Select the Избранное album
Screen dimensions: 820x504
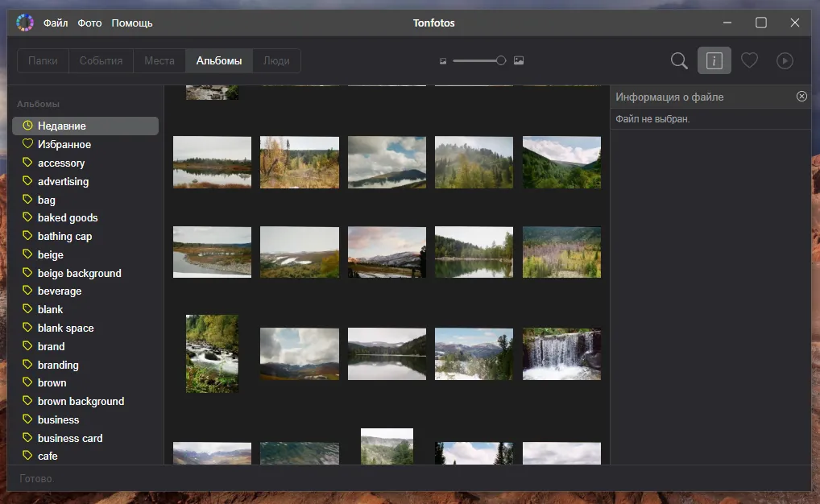(64, 144)
